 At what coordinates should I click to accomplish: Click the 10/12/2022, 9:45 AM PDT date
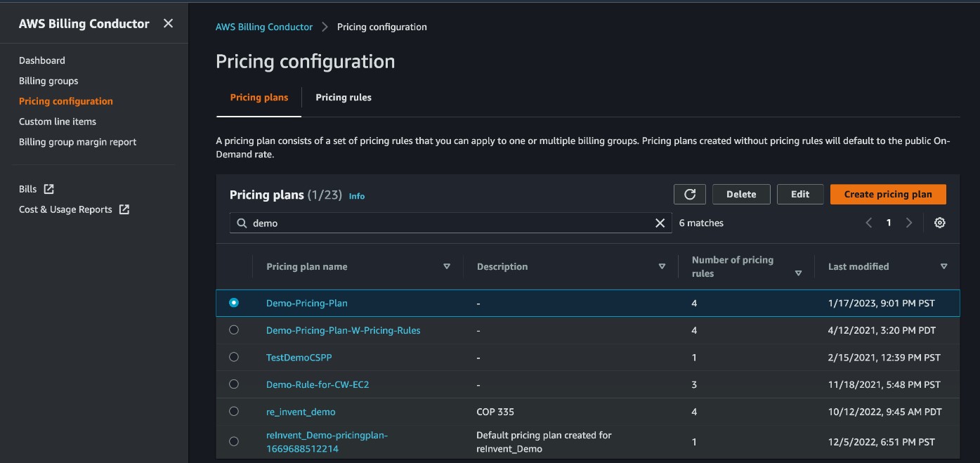tap(885, 411)
